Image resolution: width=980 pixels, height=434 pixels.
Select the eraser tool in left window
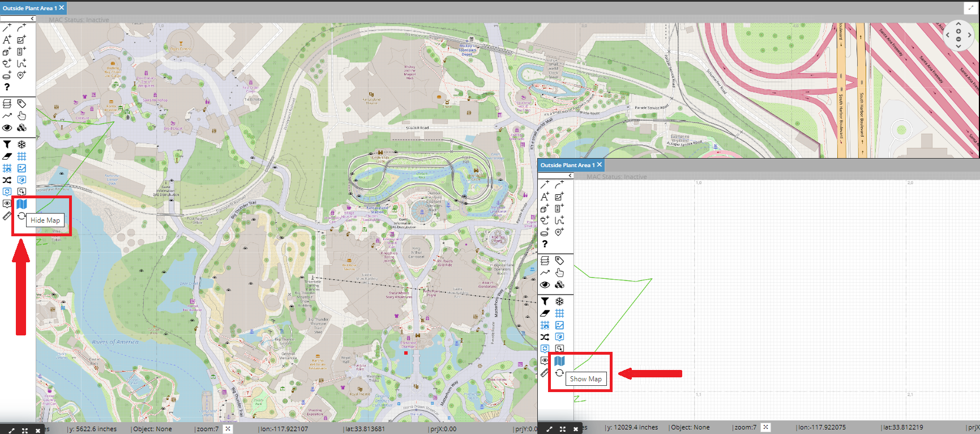tap(7, 156)
